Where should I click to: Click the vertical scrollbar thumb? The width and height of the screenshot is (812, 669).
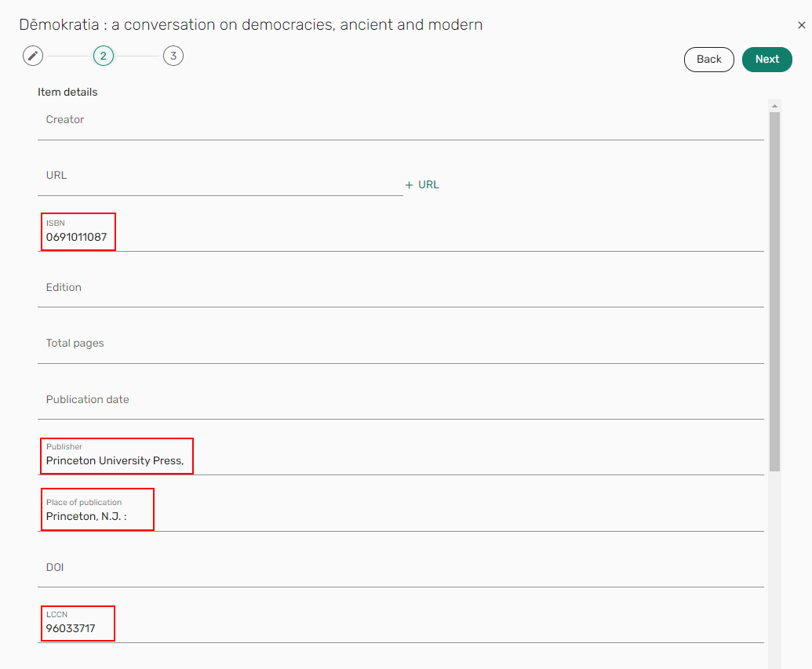pos(774,292)
